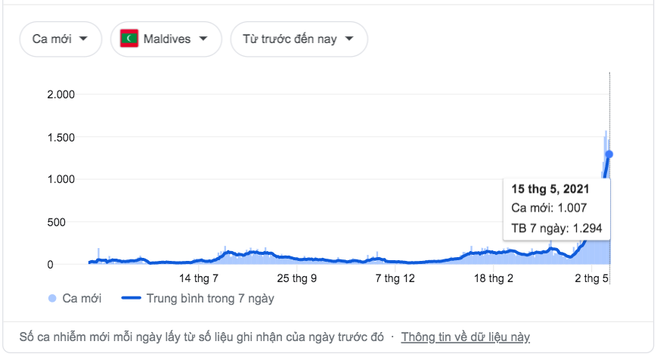Click the 18 thg 2 axis label

493,278
